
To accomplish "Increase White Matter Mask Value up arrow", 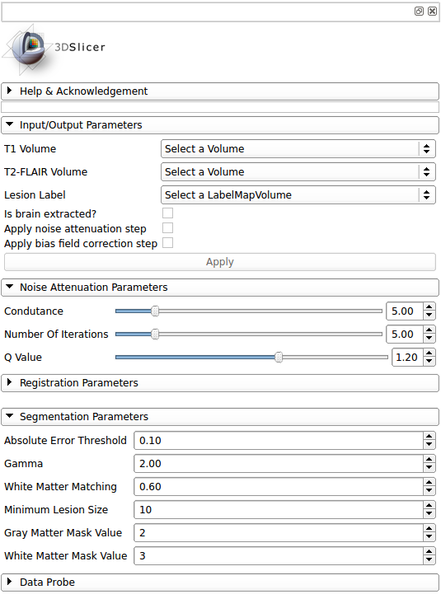I will click(429, 551).
